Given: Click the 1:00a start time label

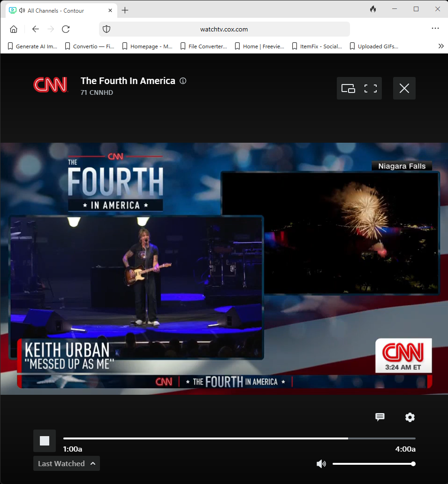Looking at the screenshot, I should point(73,449).
